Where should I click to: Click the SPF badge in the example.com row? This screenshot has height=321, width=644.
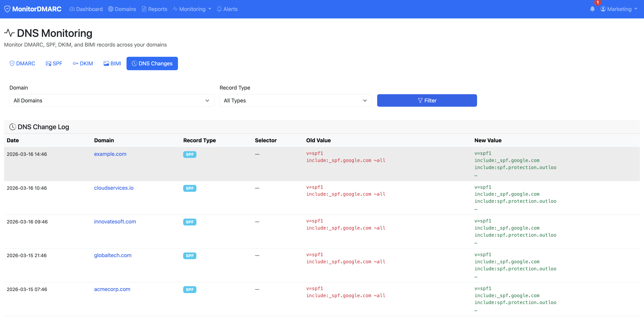click(190, 154)
